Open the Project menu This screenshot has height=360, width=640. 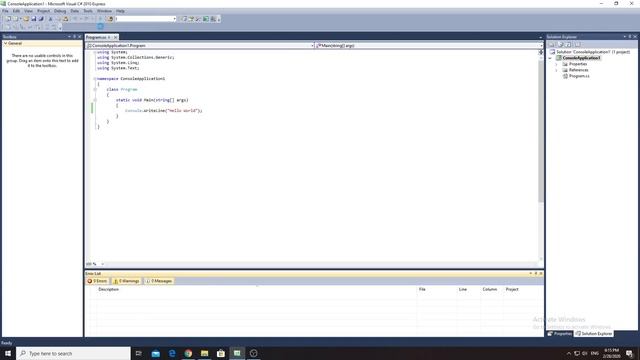(43, 11)
